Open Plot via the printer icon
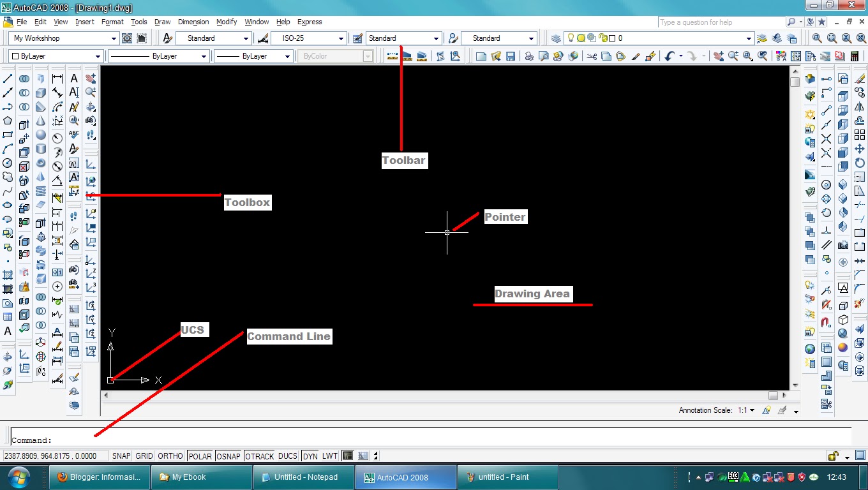 point(528,56)
